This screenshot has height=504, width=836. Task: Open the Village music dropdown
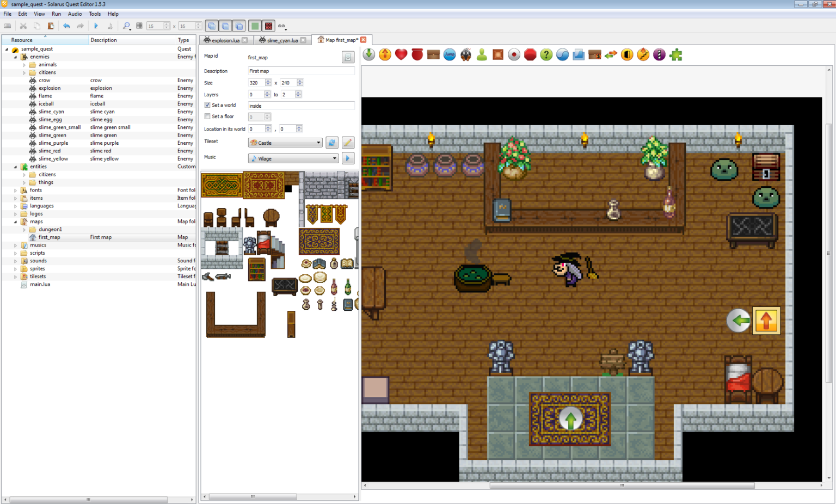[x=294, y=158]
